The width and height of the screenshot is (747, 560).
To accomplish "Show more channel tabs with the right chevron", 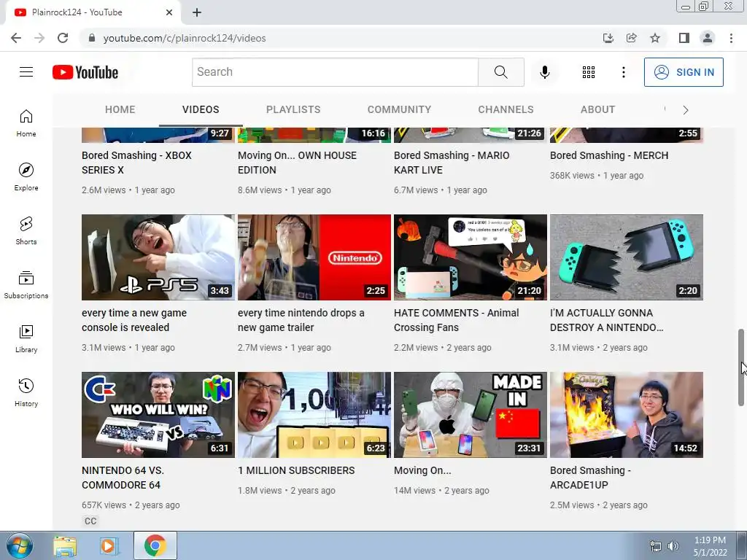I will tap(686, 110).
